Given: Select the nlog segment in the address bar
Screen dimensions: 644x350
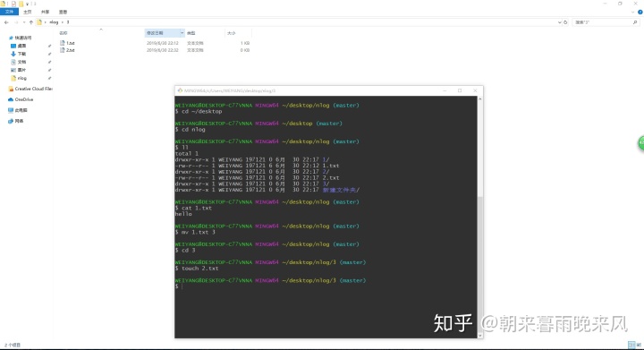Looking at the screenshot, I should coord(54,22).
